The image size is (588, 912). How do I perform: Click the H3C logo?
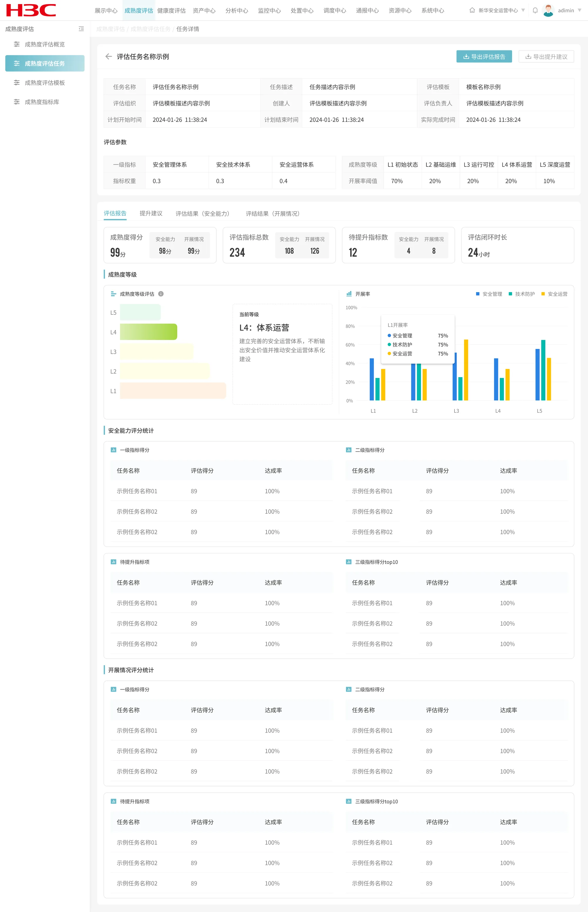(31, 10)
